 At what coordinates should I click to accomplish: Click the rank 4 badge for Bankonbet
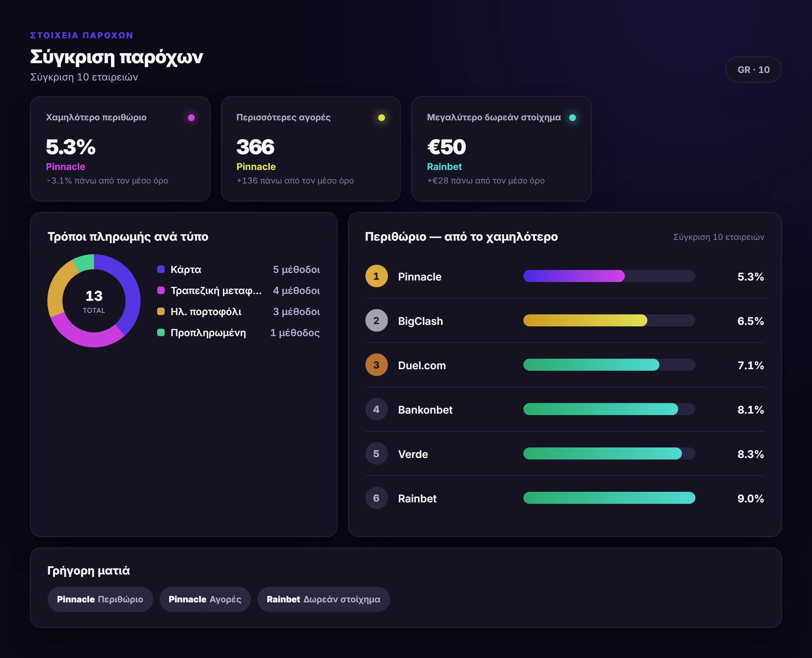376,409
